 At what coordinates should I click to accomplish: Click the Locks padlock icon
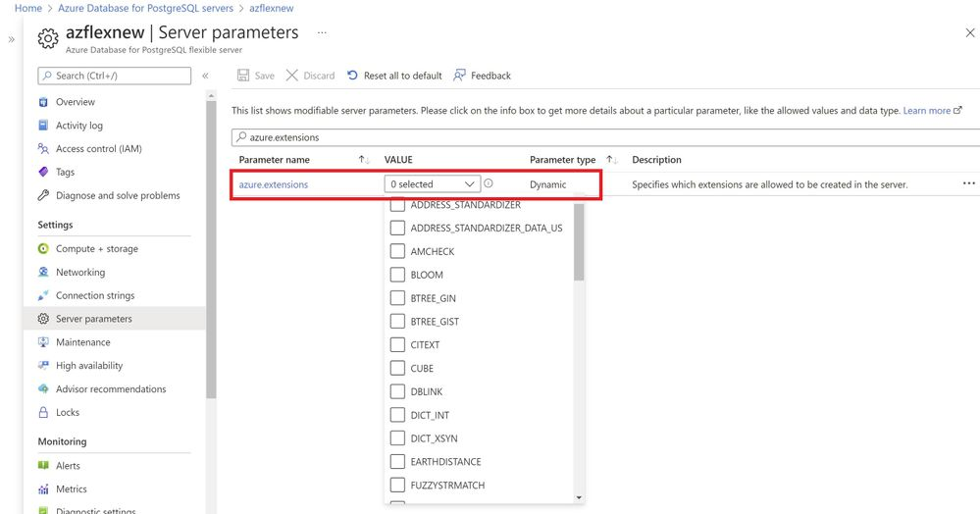43,413
